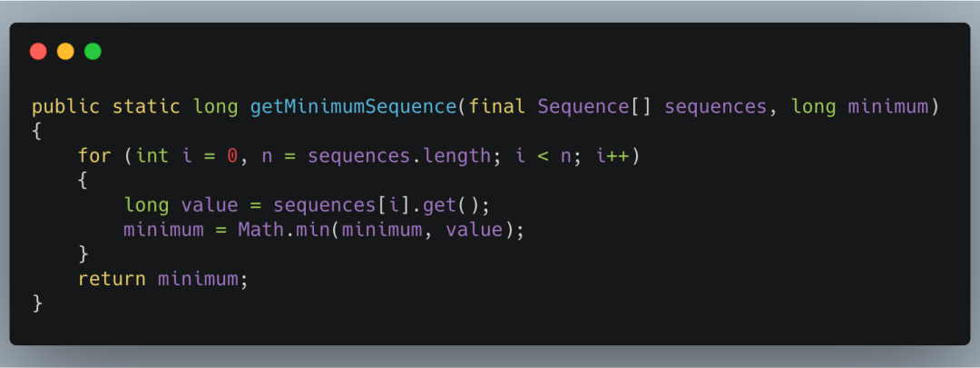Click the closing brace on the last line
Screen dimensions: 980x368
pos(37,303)
